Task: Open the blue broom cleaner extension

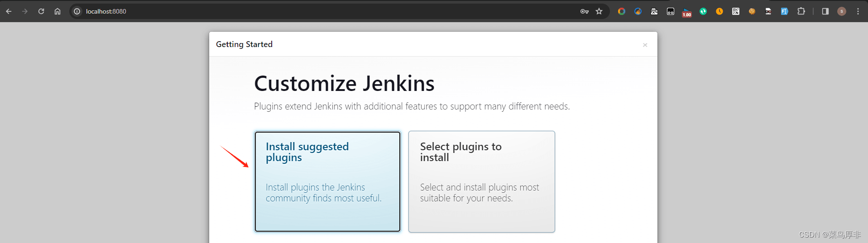Action: 638,11
